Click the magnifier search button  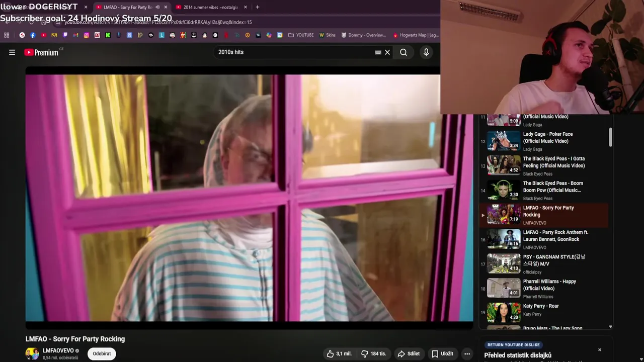coord(404,52)
